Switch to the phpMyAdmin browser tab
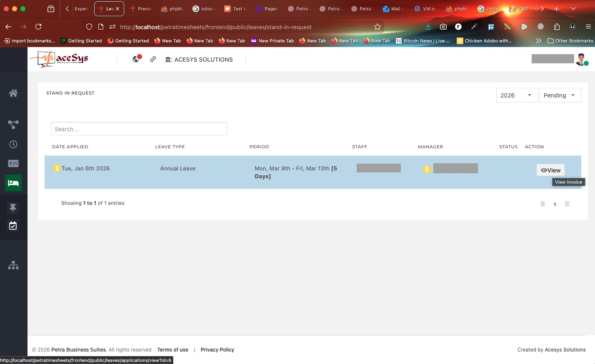 (x=172, y=9)
